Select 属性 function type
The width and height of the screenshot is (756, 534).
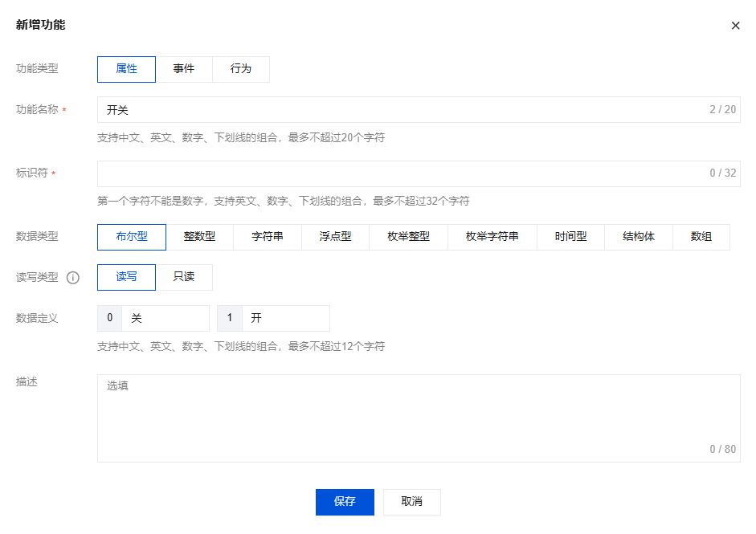[126, 69]
